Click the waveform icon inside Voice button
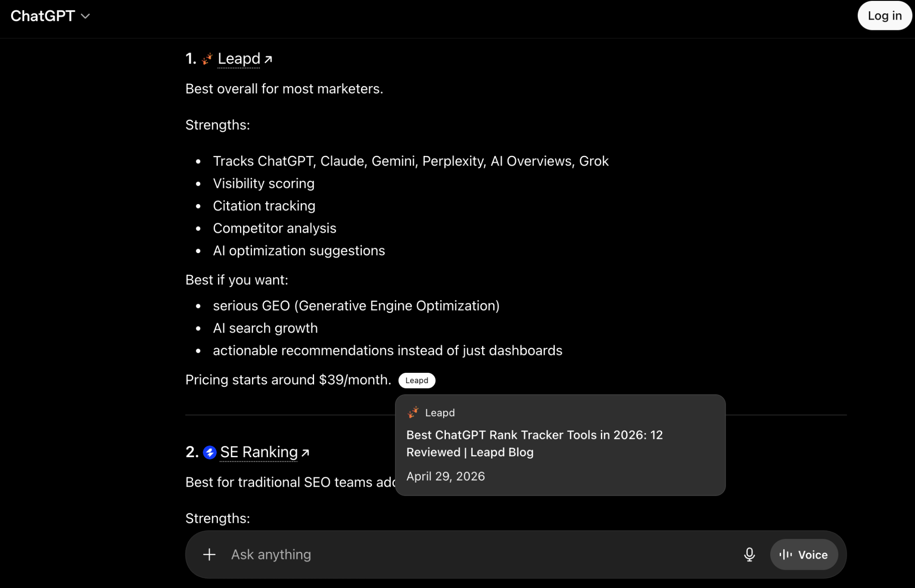This screenshot has width=915, height=588. click(785, 555)
